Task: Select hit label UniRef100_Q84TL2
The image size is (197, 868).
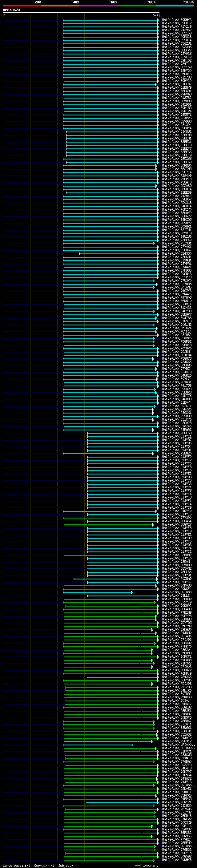Action: (176, 64)
